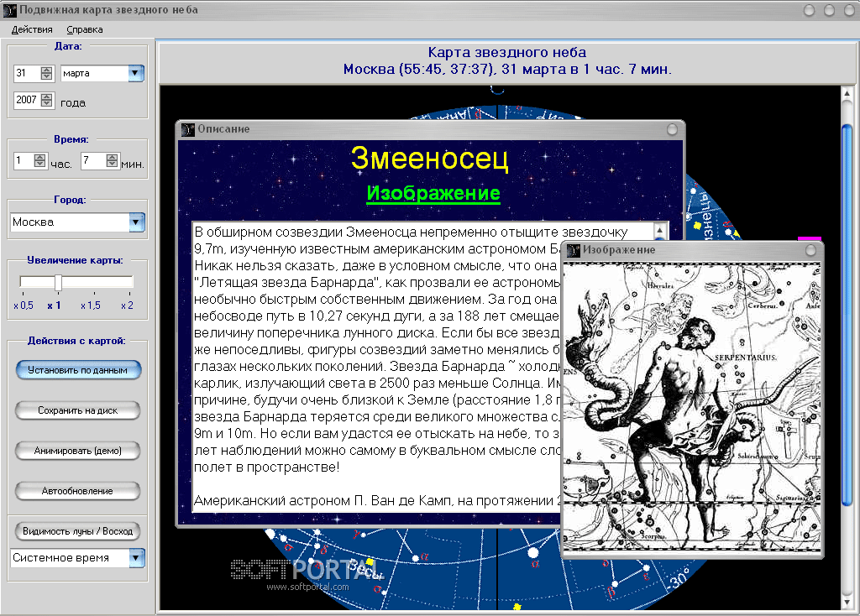Close the Описание window
Screen dimensions: 860x616
point(672,129)
